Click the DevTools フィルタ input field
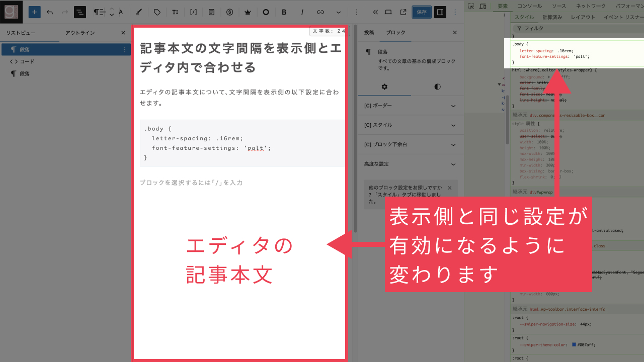The width and height of the screenshot is (644, 362). (x=579, y=29)
